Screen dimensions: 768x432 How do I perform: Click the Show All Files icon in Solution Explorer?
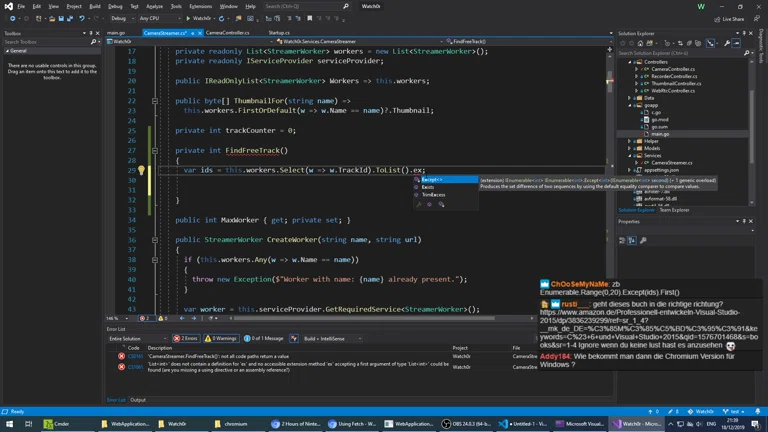click(698, 43)
